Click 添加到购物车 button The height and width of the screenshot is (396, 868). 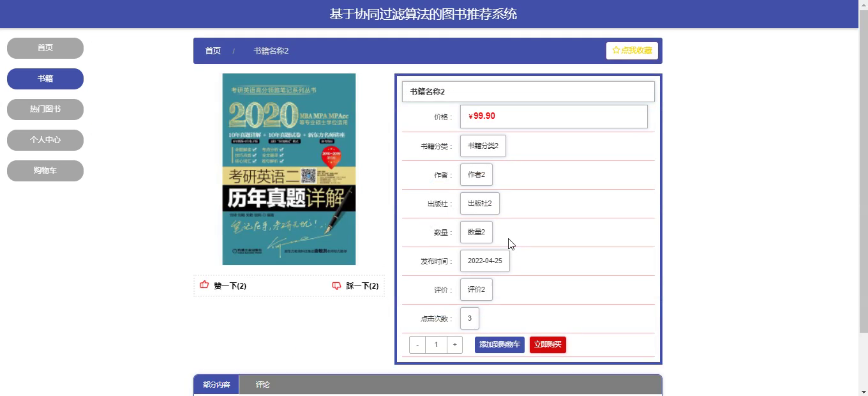pos(500,345)
